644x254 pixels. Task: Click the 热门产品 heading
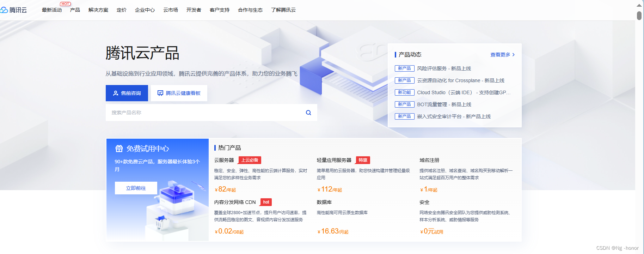coord(229,148)
